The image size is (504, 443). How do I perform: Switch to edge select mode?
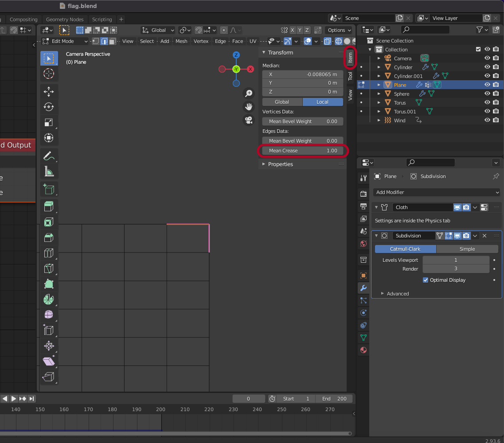click(x=104, y=41)
